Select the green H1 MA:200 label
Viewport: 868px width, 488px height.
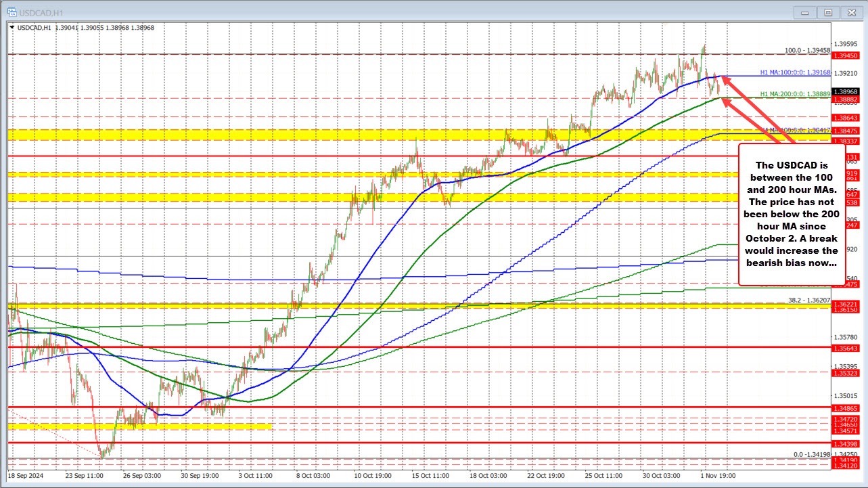pos(796,93)
